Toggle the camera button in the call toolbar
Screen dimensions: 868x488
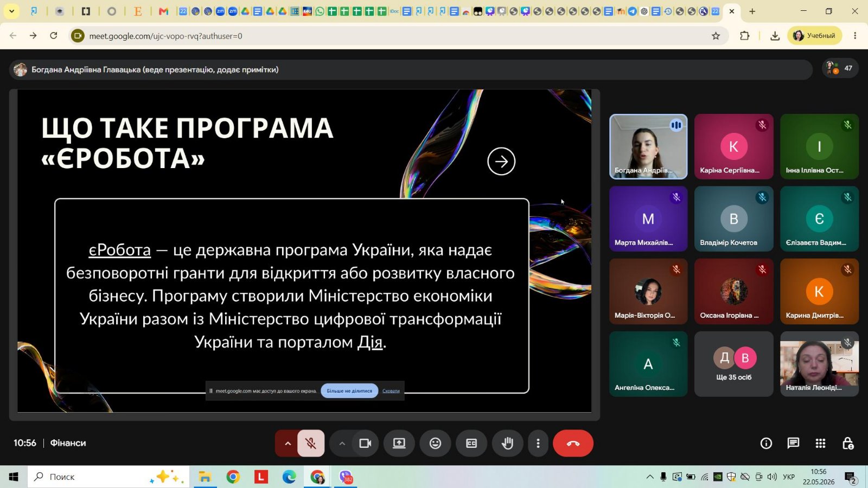(x=365, y=444)
